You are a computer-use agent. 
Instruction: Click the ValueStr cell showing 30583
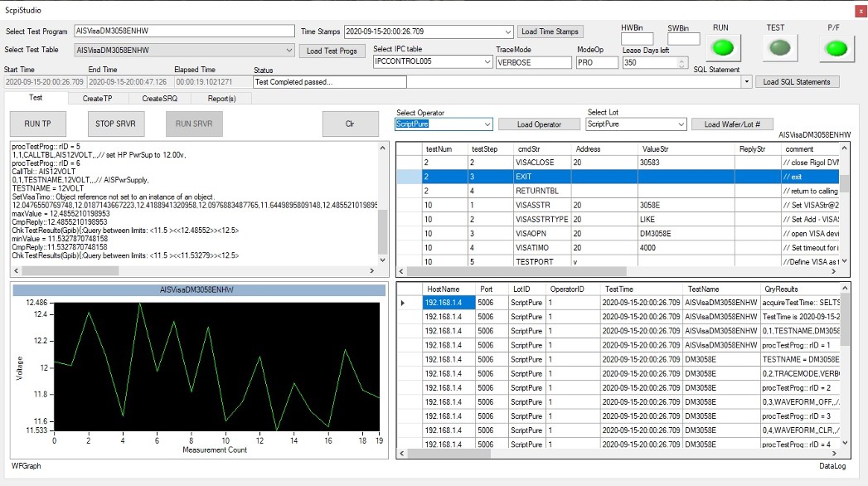coord(686,163)
